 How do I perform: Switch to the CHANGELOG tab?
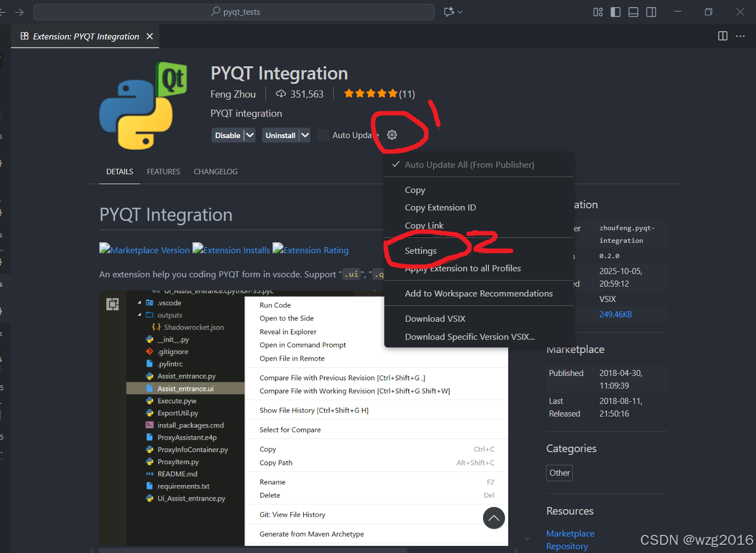[x=215, y=172]
